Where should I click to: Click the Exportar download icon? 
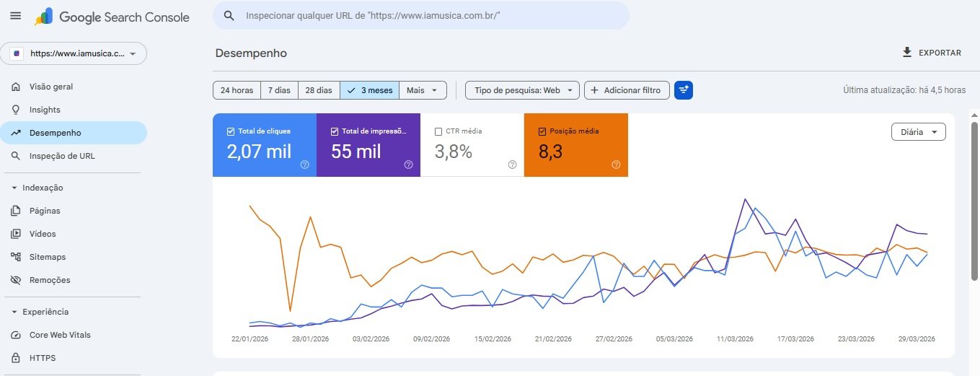(907, 53)
